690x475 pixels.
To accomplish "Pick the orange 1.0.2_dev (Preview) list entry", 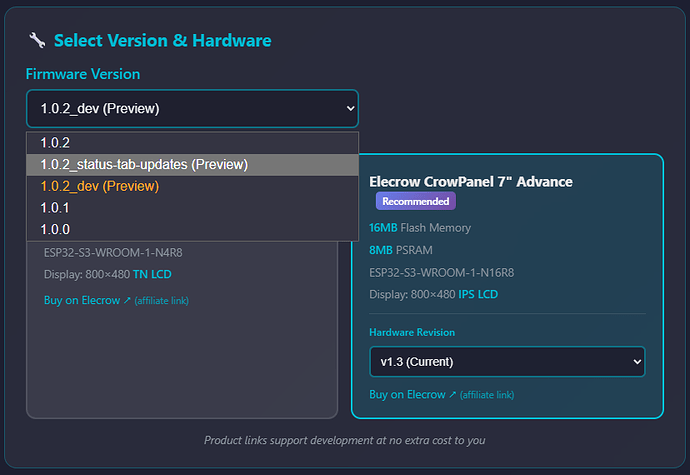I will (99, 186).
